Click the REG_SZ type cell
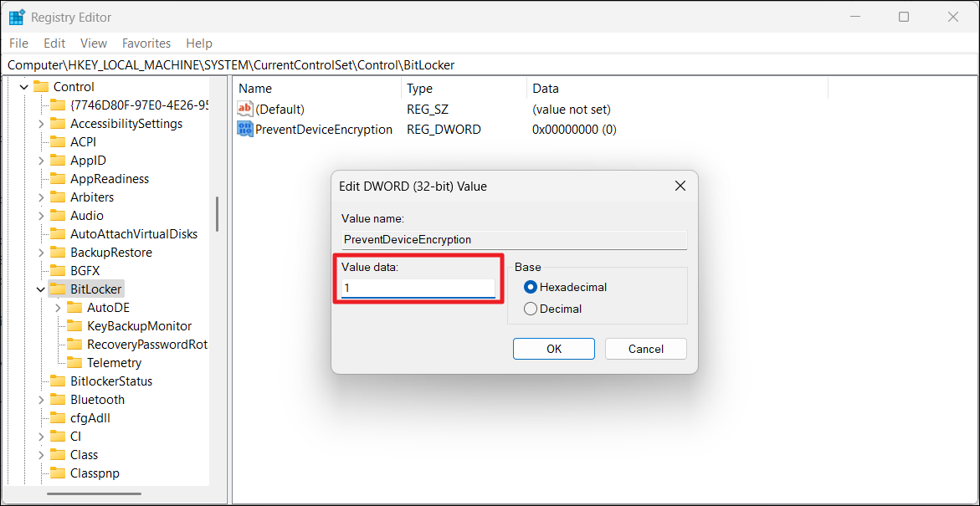This screenshot has width=980, height=506. pyautogui.click(x=428, y=110)
